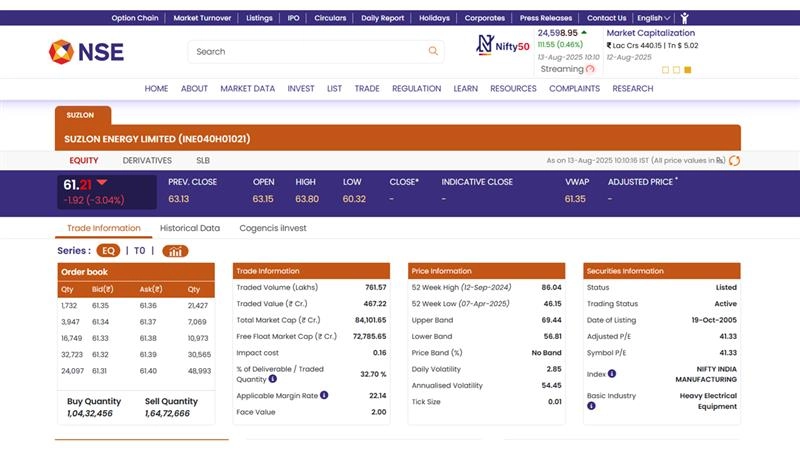
Task: Click the search magnifier icon
Action: (x=433, y=51)
